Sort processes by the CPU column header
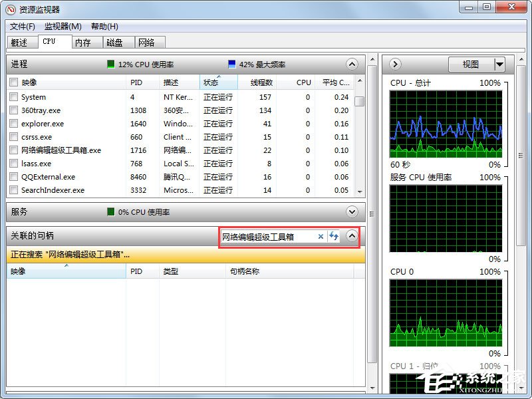 [303, 82]
